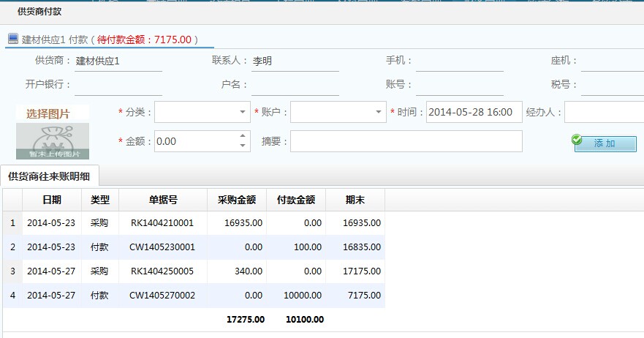
Task: Increase 金额 with the up spinner arrow
Action: (243, 136)
